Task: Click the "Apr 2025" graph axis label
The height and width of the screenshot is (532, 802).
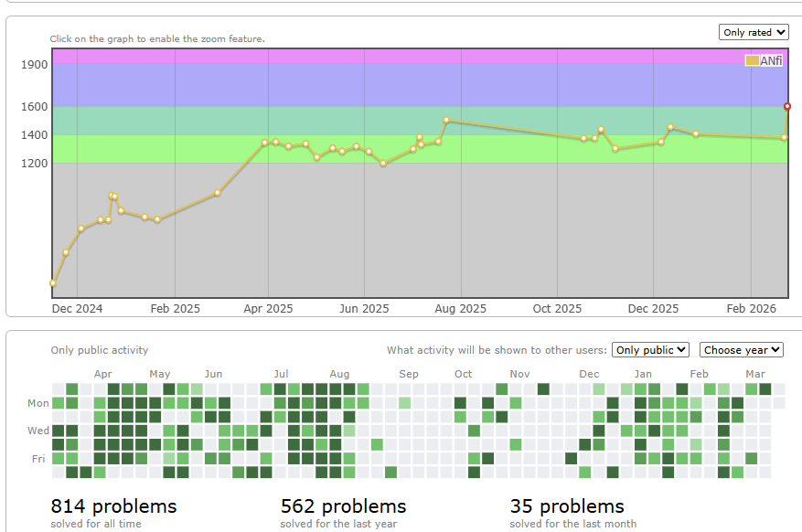Action: point(268,309)
